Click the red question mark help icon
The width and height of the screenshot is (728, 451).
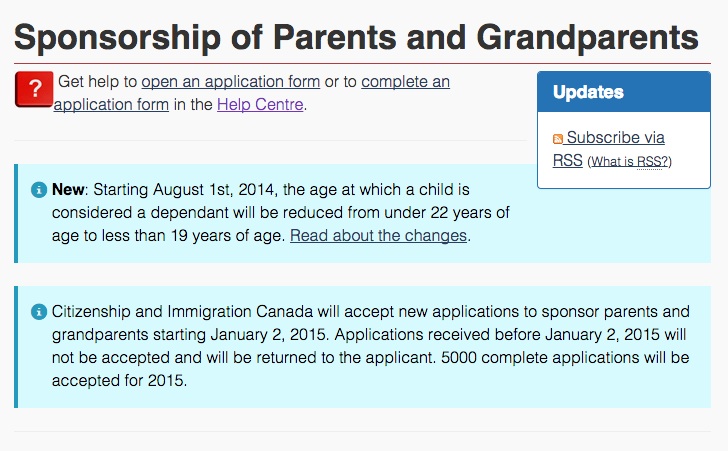tap(34, 89)
